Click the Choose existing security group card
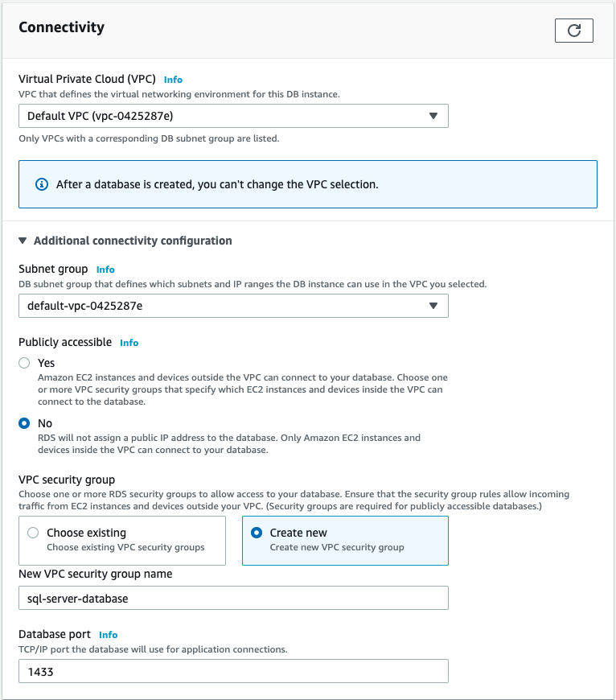 click(121, 540)
